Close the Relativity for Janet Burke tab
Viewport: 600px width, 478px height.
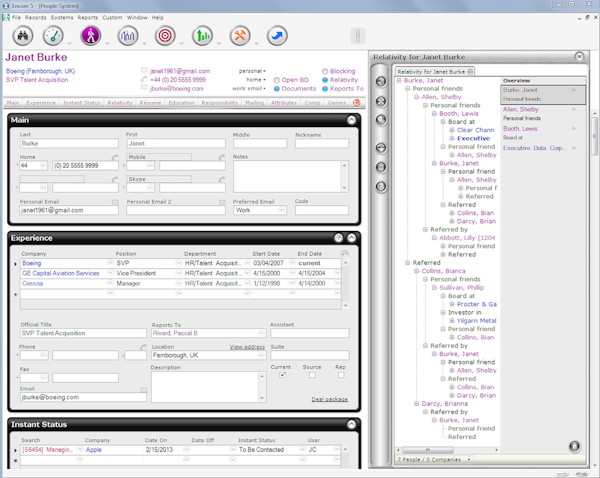[x=471, y=71]
